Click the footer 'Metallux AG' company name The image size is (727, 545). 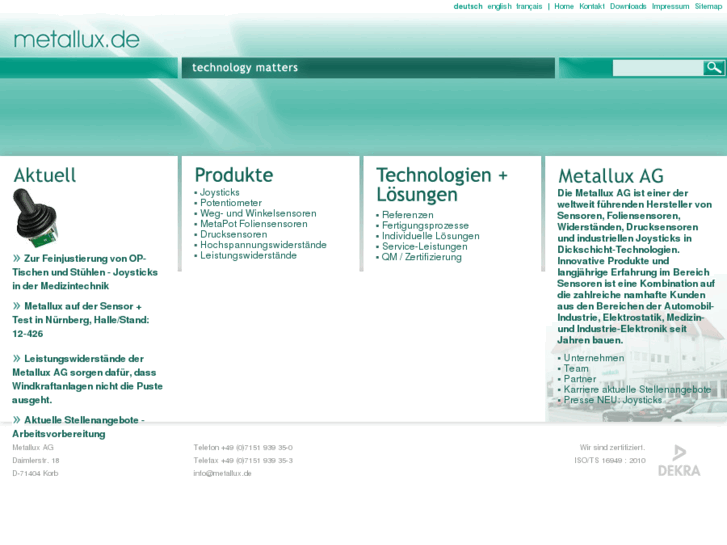(x=33, y=447)
